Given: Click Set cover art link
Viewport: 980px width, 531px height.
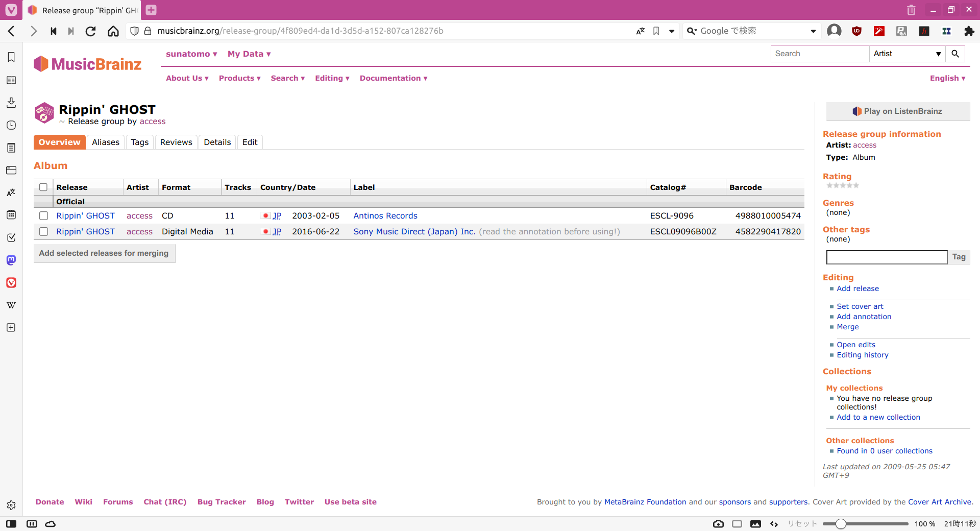Looking at the screenshot, I should click(x=860, y=306).
